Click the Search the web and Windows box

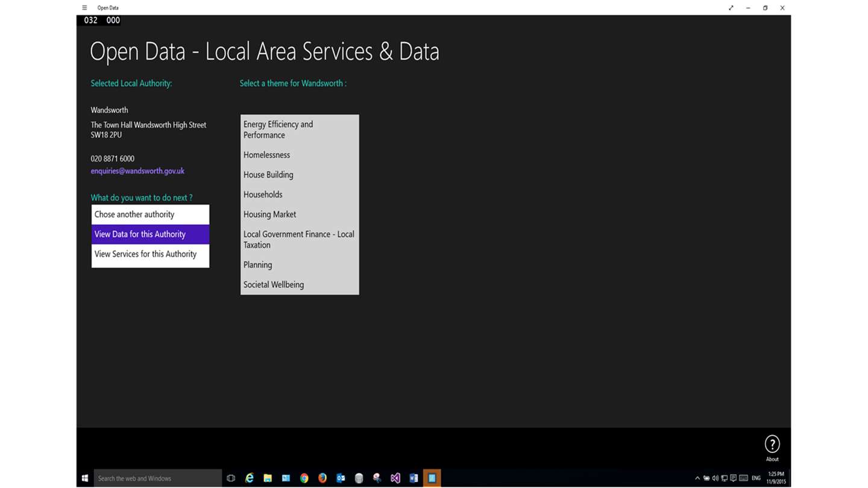(158, 478)
